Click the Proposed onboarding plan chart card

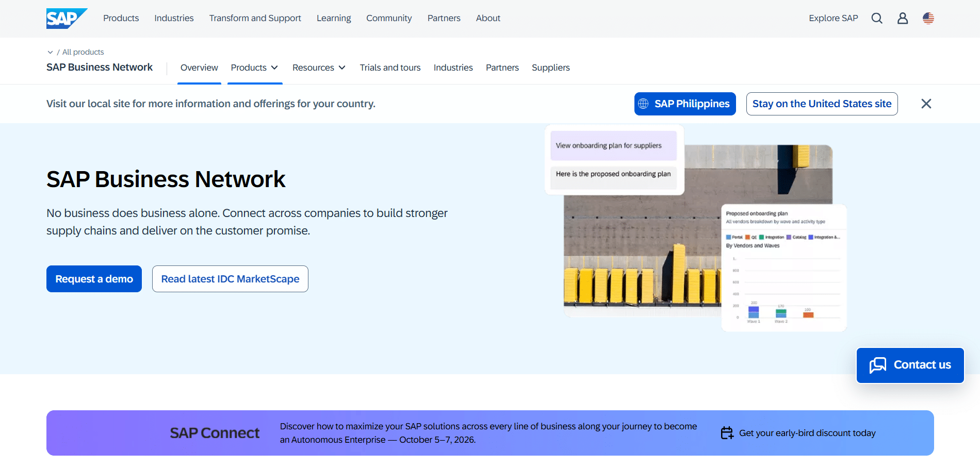(784, 268)
